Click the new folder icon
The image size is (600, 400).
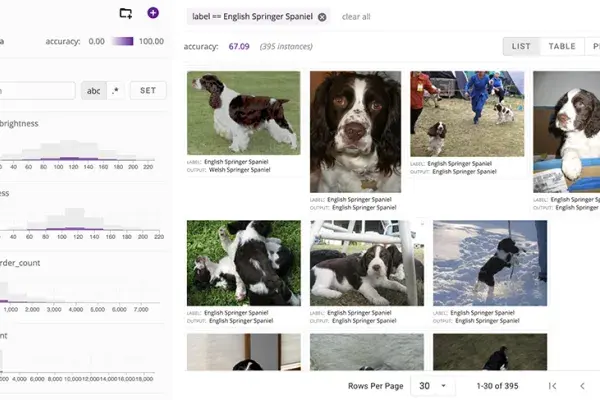(x=126, y=13)
